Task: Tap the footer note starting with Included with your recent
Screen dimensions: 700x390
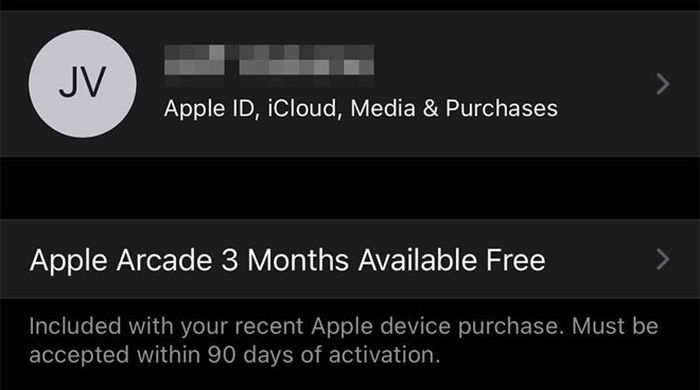Action: coord(344,340)
